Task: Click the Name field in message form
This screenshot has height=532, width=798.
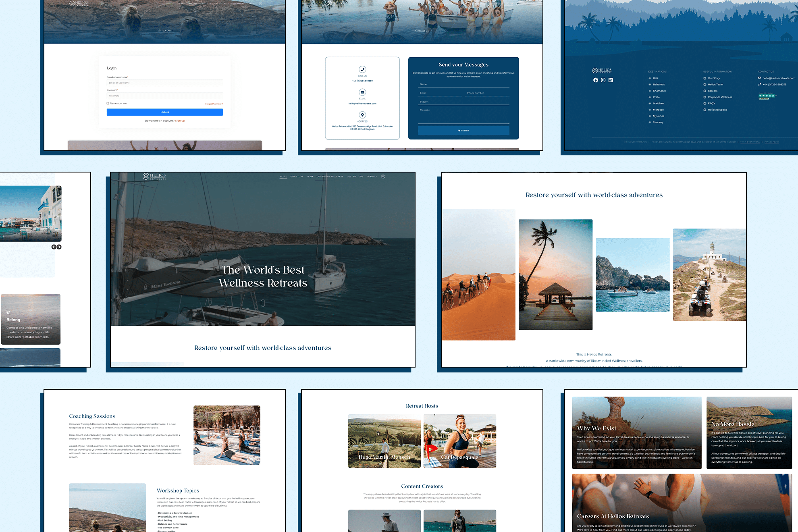Action: (x=463, y=84)
